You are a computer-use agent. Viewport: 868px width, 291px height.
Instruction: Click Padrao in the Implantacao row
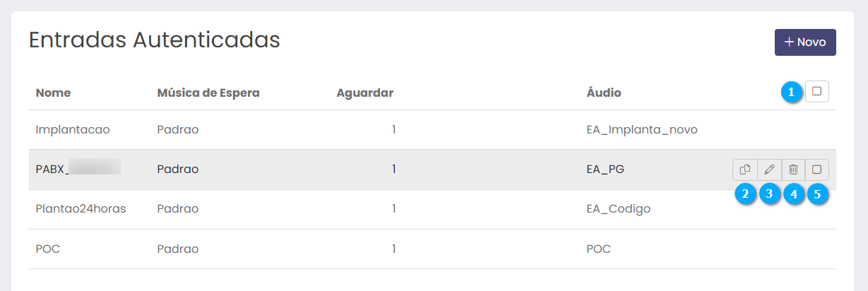click(178, 130)
